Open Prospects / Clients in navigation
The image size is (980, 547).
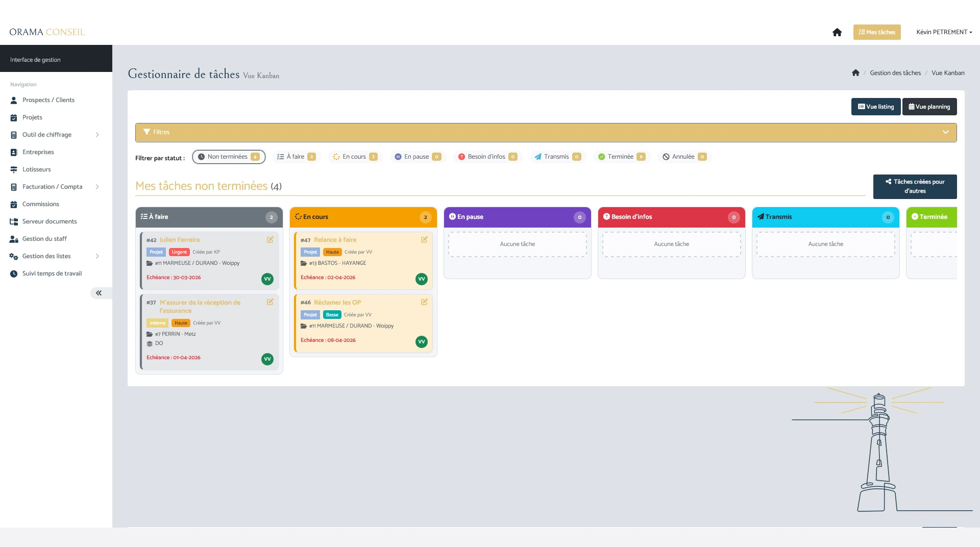click(48, 100)
